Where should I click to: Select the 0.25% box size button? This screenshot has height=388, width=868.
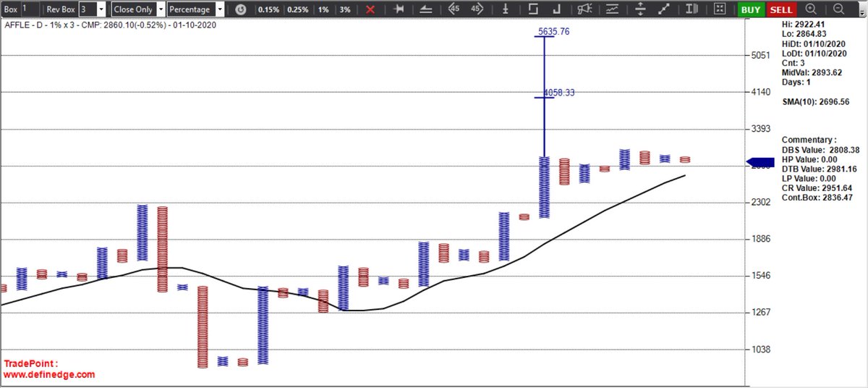click(x=297, y=9)
